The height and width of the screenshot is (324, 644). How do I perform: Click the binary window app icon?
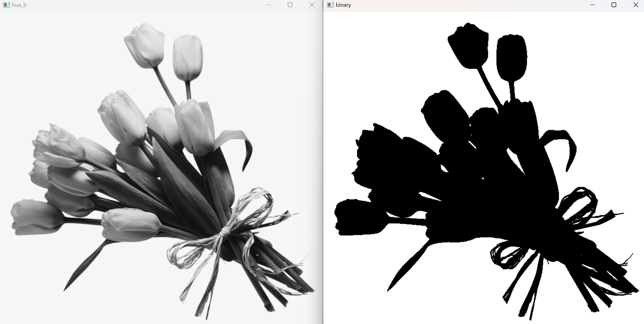330,5
